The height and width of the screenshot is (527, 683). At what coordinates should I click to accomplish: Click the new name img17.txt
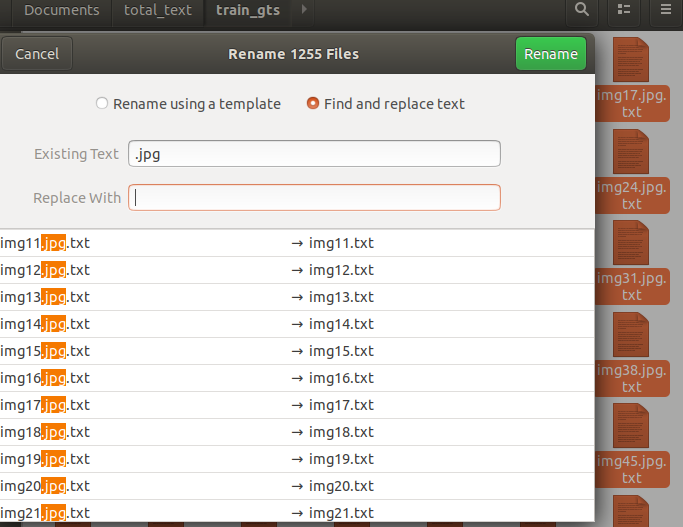pyautogui.click(x=341, y=405)
